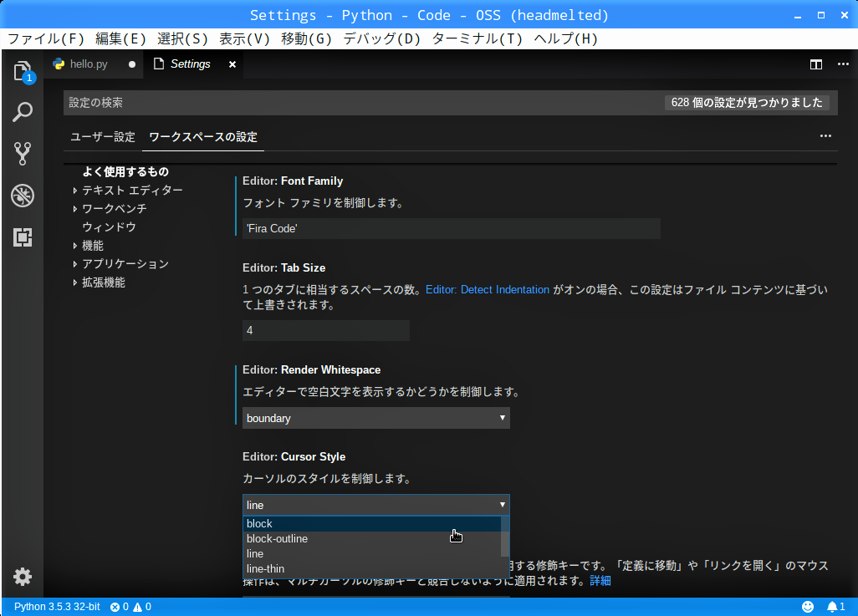This screenshot has height=616, width=858.
Task: Choose block-outline cursor style option
Action: (372, 539)
